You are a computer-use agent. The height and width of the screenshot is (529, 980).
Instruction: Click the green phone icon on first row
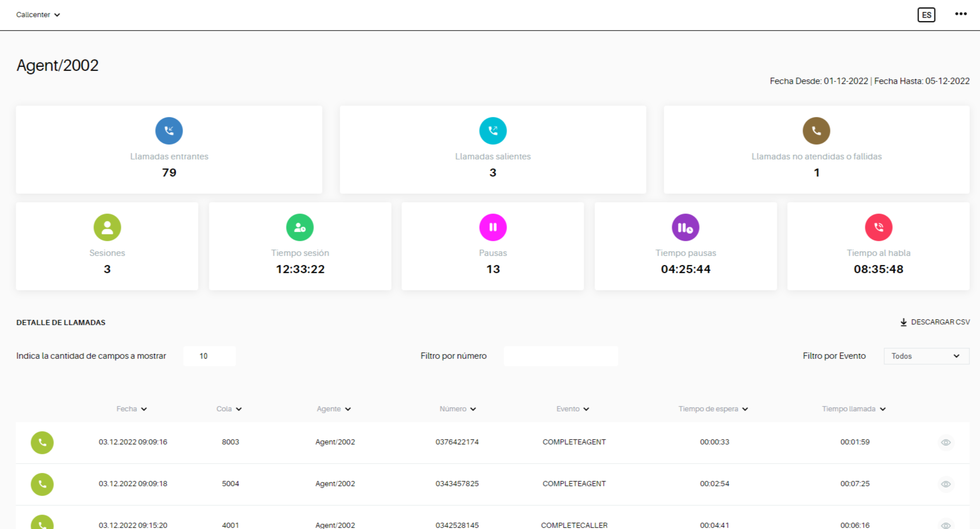pyautogui.click(x=42, y=442)
